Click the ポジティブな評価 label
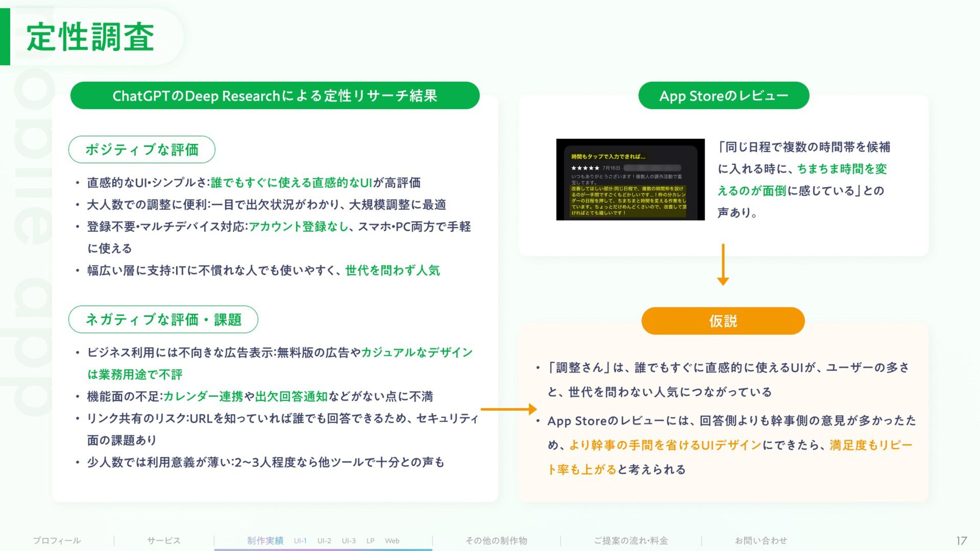This screenshot has width=980, height=551. pyautogui.click(x=142, y=149)
